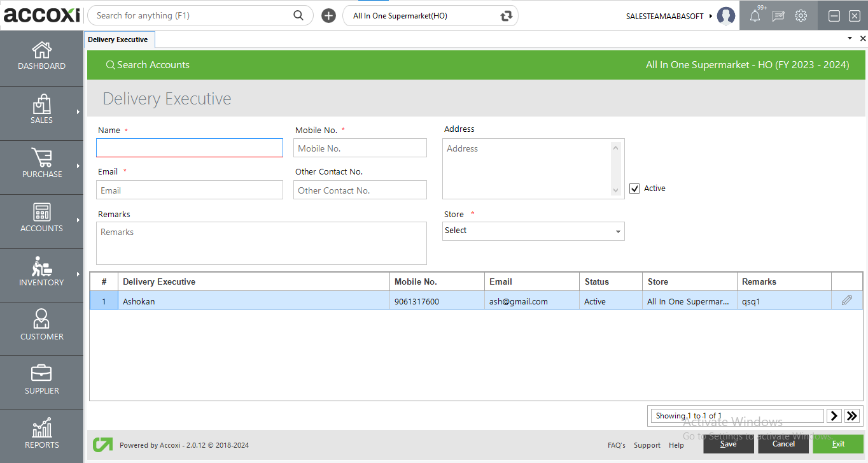Save the delivery executive details
868x463 pixels.
(x=728, y=444)
